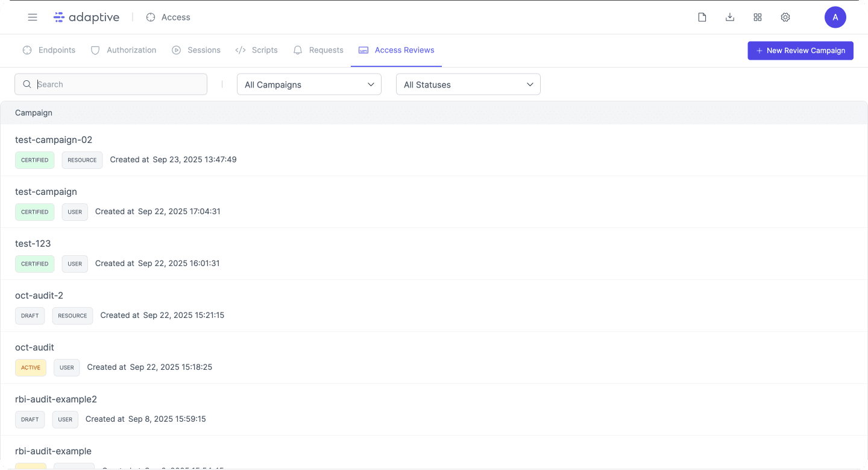Open the oct-audit-2 campaign
Screen dimensions: 868x470
pyautogui.click(x=39, y=296)
